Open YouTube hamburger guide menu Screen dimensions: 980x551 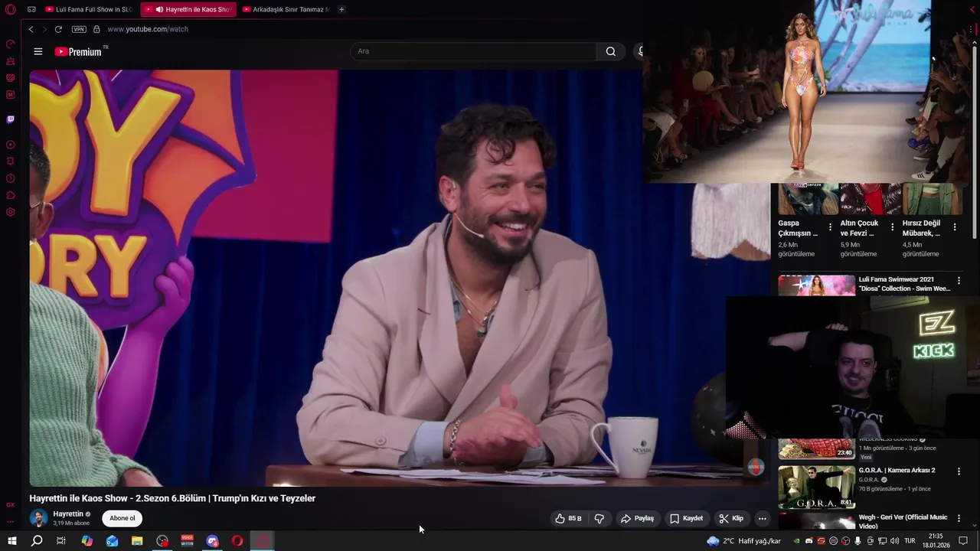coord(38,51)
